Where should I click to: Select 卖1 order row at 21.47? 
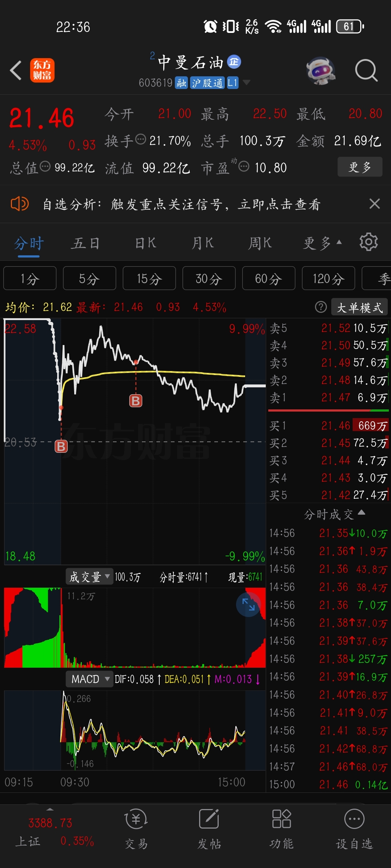(328, 397)
